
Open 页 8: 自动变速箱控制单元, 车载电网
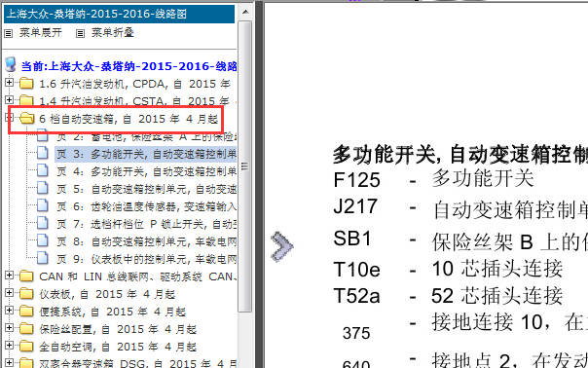click(146, 241)
